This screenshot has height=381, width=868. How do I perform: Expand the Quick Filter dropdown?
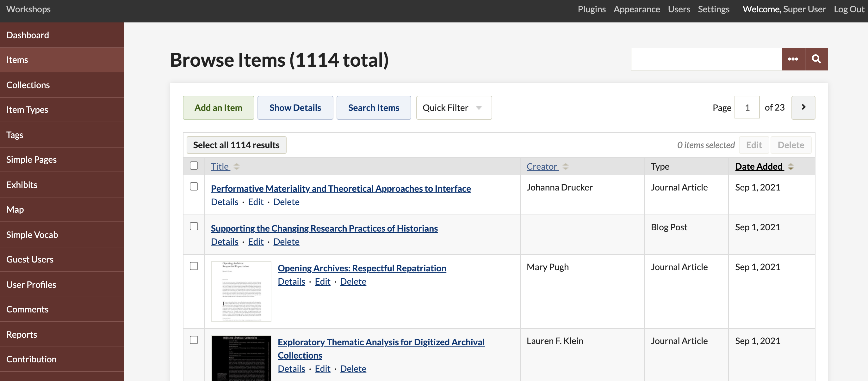[x=453, y=107]
